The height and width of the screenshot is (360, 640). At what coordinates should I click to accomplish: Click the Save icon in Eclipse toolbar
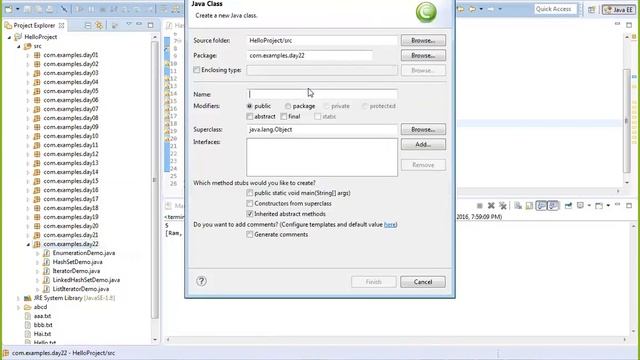point(27,9)
